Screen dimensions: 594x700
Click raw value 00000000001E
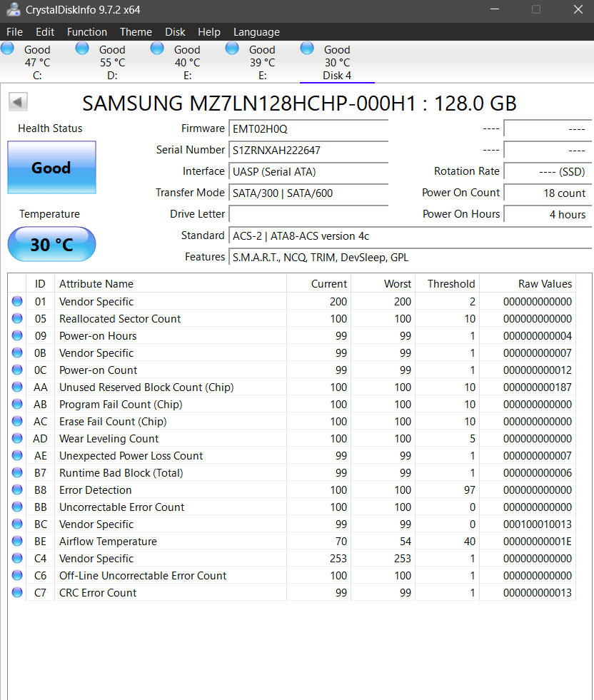(x=538, y=542)
